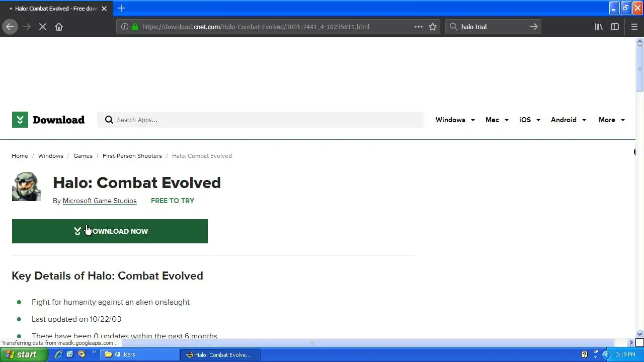The width and height of the screenshot is (644, 362).
Task: Open the Firefox hamburger menu
Action: [x=634, y=27]
